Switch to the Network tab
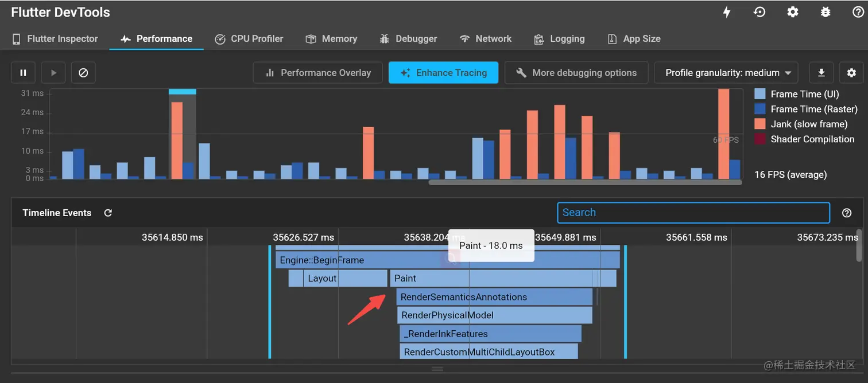This screenshot has width=868, height=383. coord(486,38)
